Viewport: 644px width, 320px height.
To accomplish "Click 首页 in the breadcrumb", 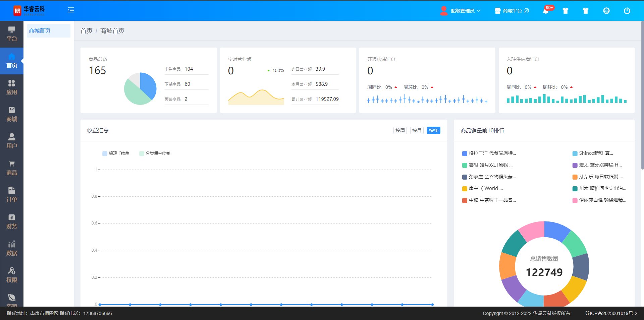I will pos(87,31).
